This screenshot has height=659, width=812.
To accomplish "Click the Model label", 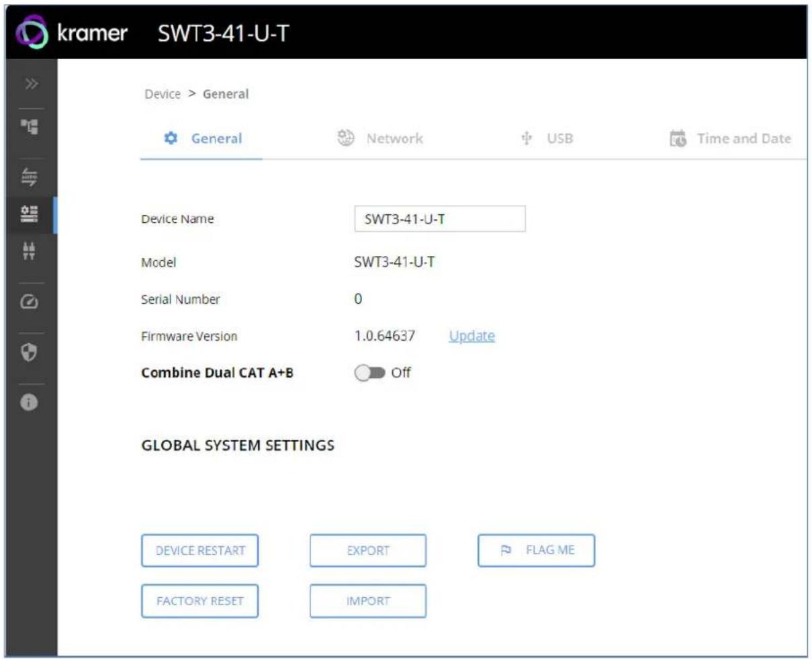I will tap(159, 263).
